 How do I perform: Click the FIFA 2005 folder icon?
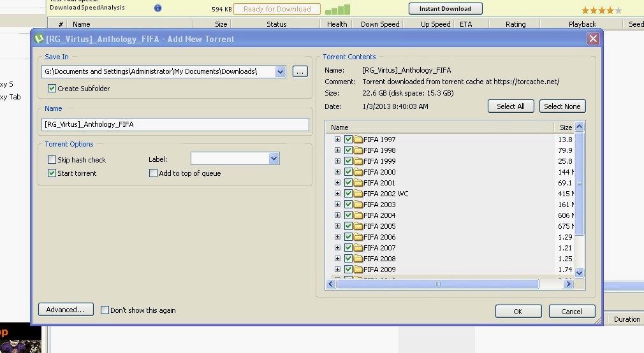(x=358, y=226)
